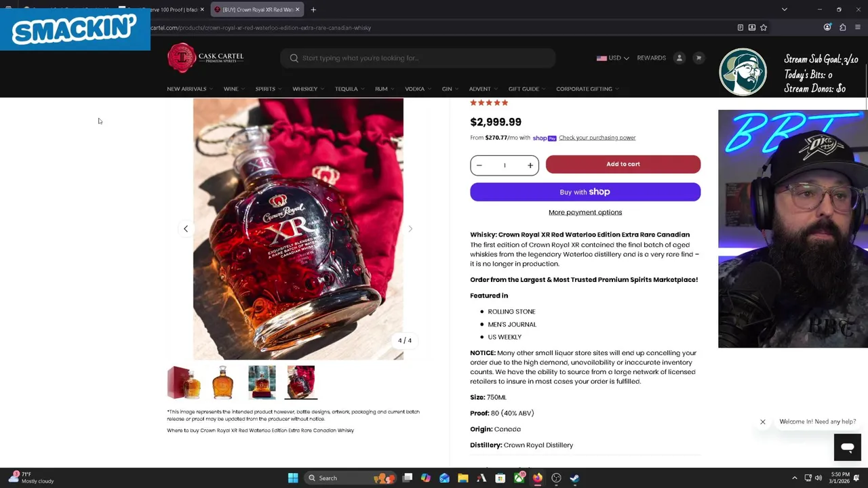Image resolution: width=868 pixels, height=488 pixels.
Task: Expand the Spirits navigation menu
Action: (x=269, y=89)
